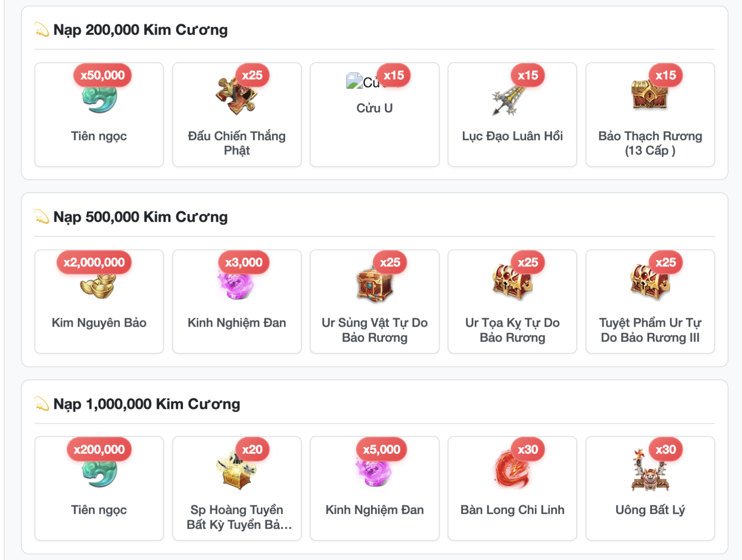The height and width of the screenshot is (560, 742).
Task: Select the Kinh Nghiệm Đan purple orb under Nạp 500,000
Action: coord(237,285)
